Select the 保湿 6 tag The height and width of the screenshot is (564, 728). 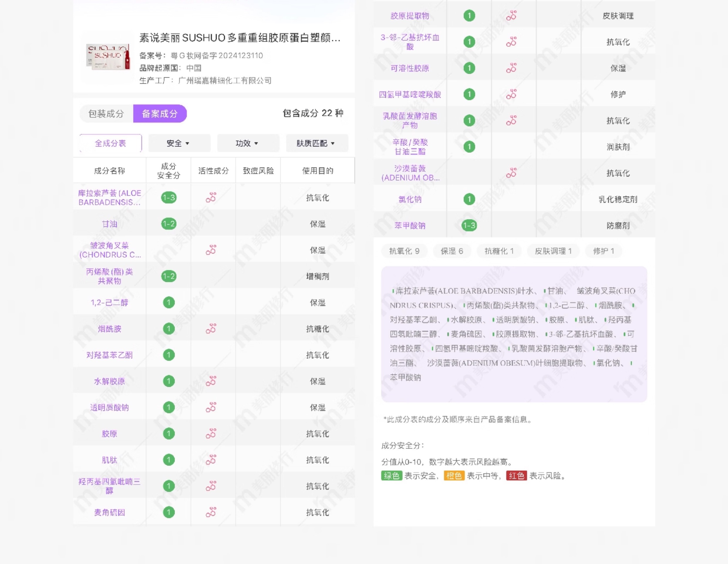pos(452,251)
